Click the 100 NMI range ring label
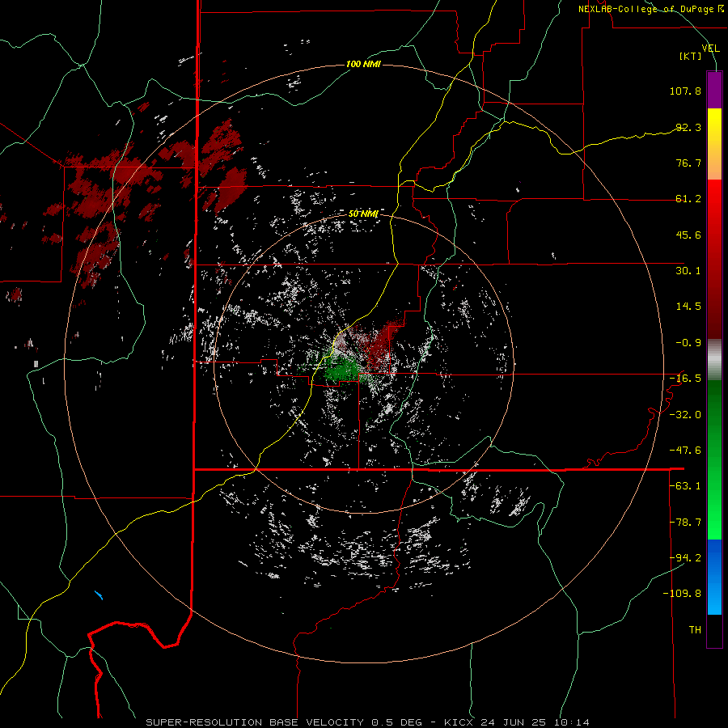Viewport: 728px width, 728px height. [x=363, y=64]
